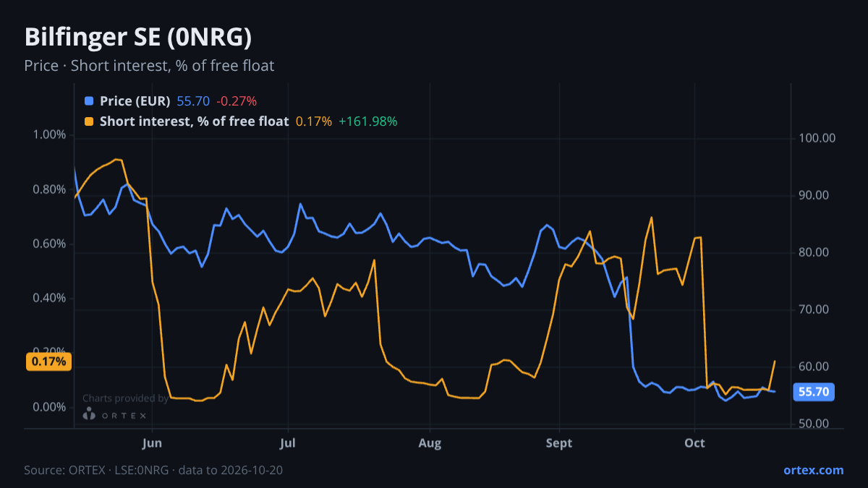Click the 0.80% left axis label
Viewport: 868px width, 488px height.
coord(50,189)
